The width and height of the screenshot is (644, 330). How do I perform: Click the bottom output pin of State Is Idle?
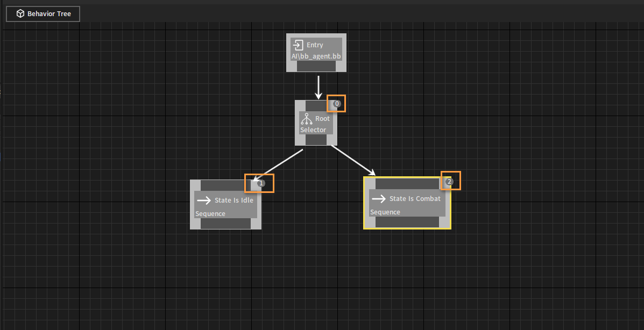click(x=225, y=224)
